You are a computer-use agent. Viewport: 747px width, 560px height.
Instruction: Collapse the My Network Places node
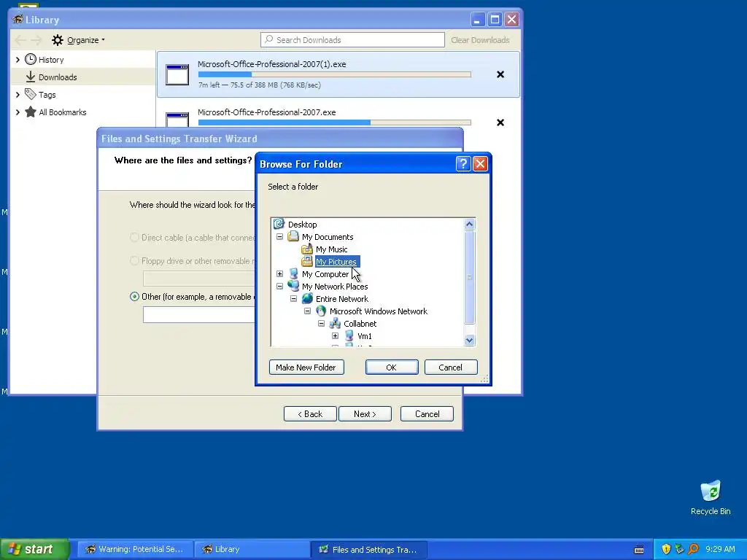pos(279,286)
